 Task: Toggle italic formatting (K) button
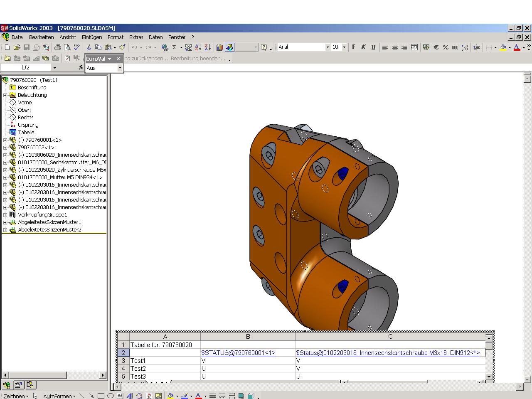click(x=363, y=47)
